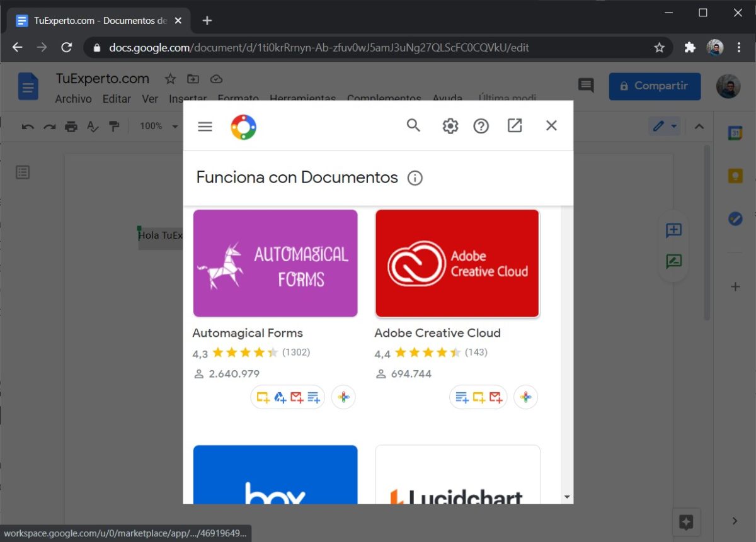The image size is (756, 542).
Task: Click the docs.google.com address bar
Action: click(x=378, y=47)
